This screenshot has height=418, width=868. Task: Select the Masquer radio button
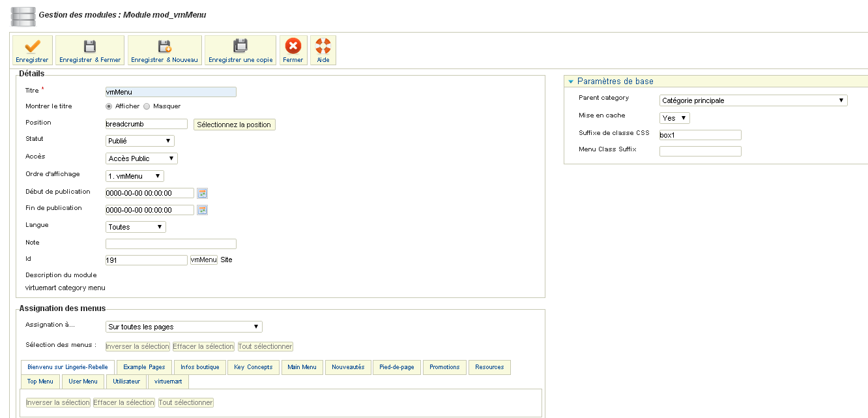(x=147, y=106)
